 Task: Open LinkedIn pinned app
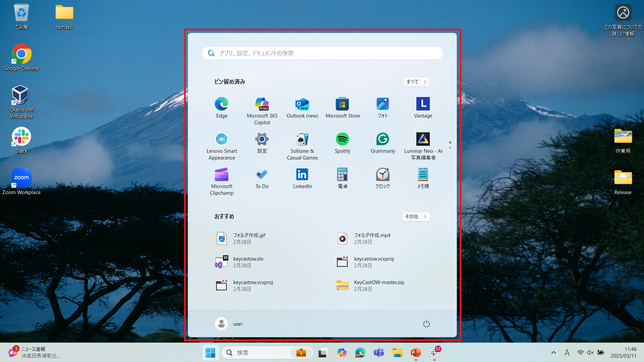click(x=302, y=179)
